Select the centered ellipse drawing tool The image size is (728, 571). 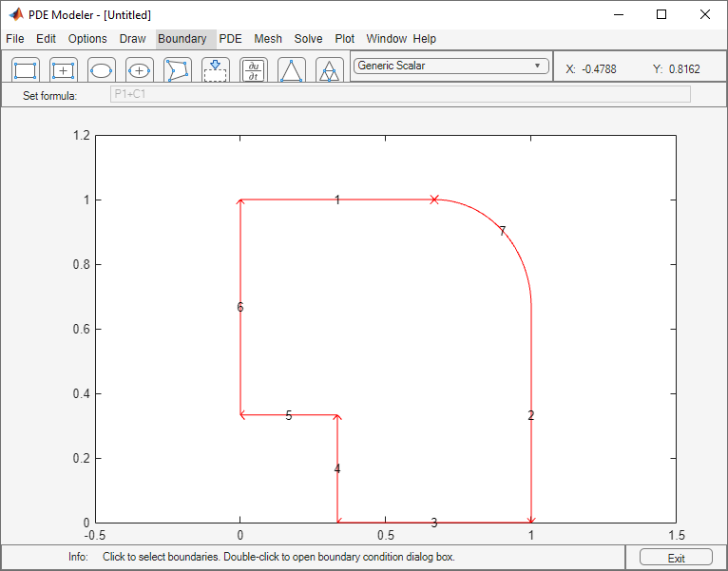(140, 70)
